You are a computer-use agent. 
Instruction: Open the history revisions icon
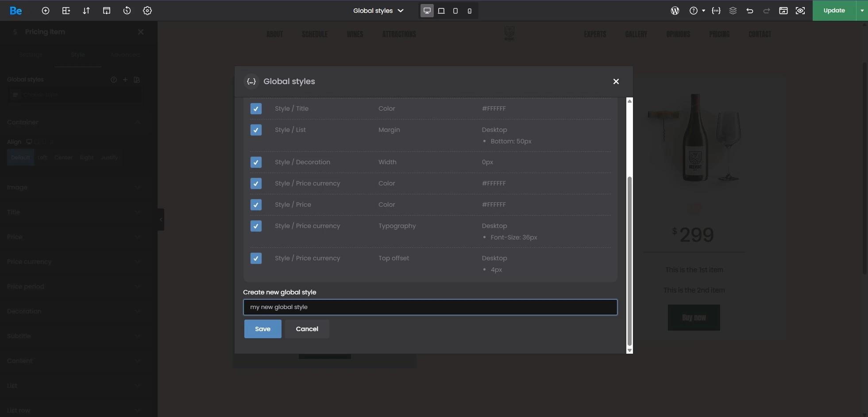(x=127, y=11)
